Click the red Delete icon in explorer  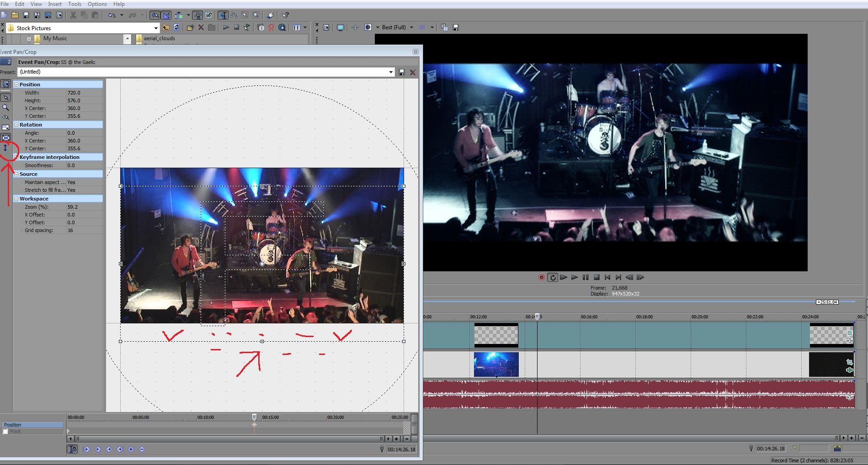(x=201, y=27)
